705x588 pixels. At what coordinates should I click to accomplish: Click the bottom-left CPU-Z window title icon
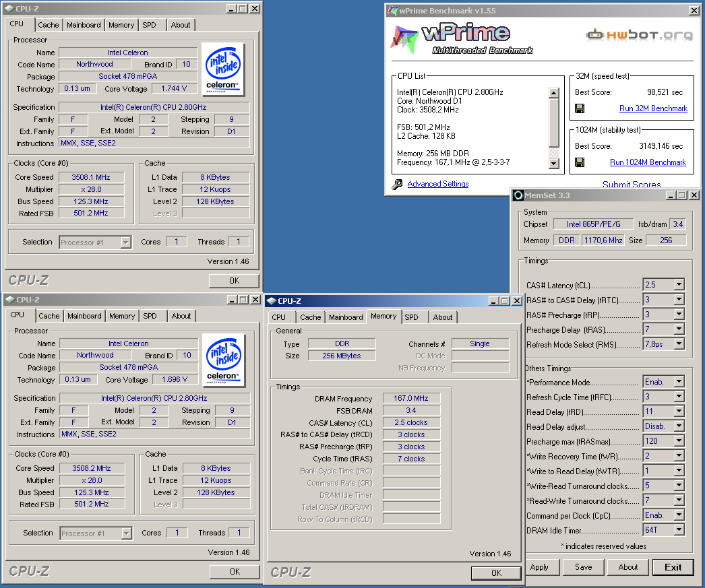click(x=10, y=299)
